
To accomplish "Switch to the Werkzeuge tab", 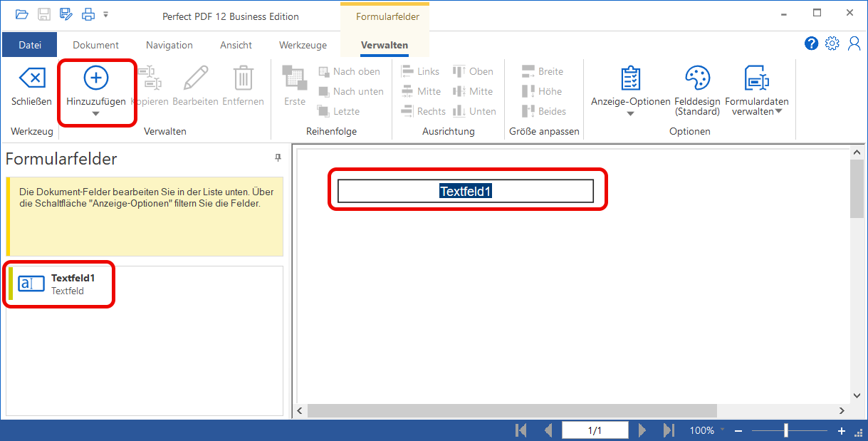I will pyautogui.click(x=303, y=45).
